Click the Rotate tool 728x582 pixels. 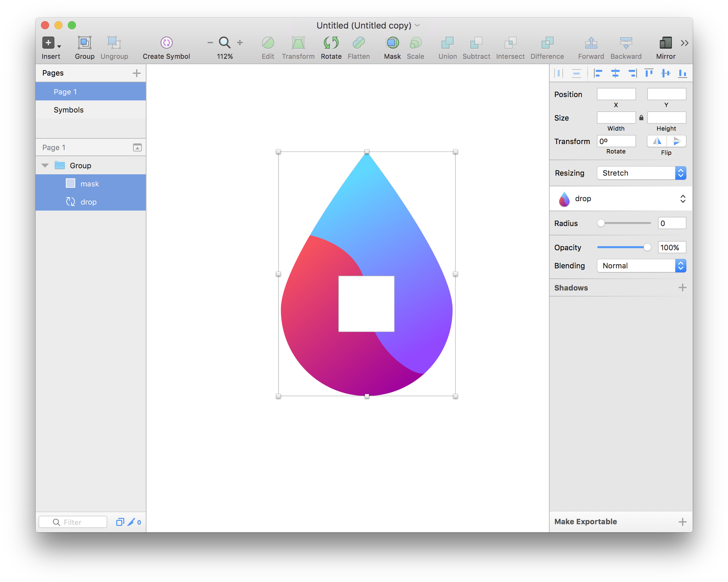pos(331,43)
